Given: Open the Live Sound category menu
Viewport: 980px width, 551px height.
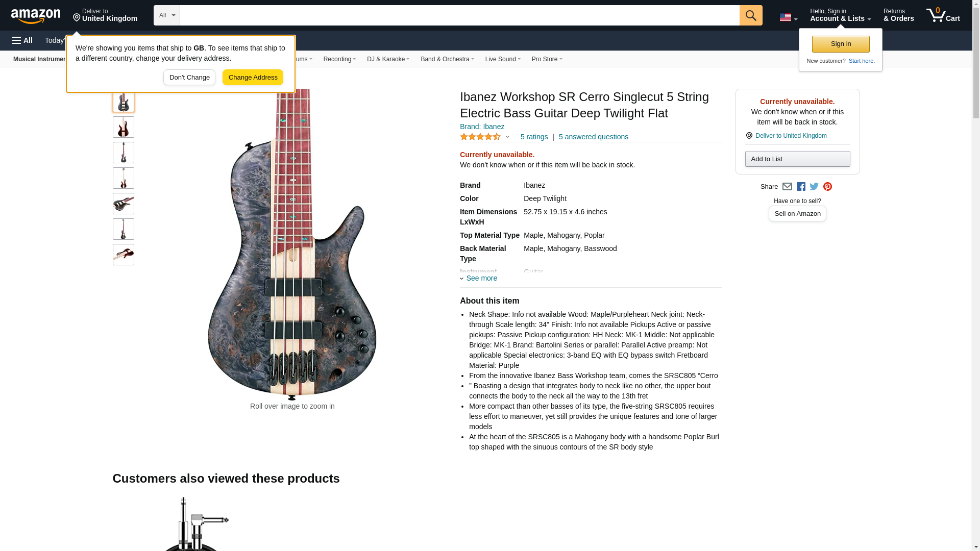Looking at the screenshot, I should [502, 59].
